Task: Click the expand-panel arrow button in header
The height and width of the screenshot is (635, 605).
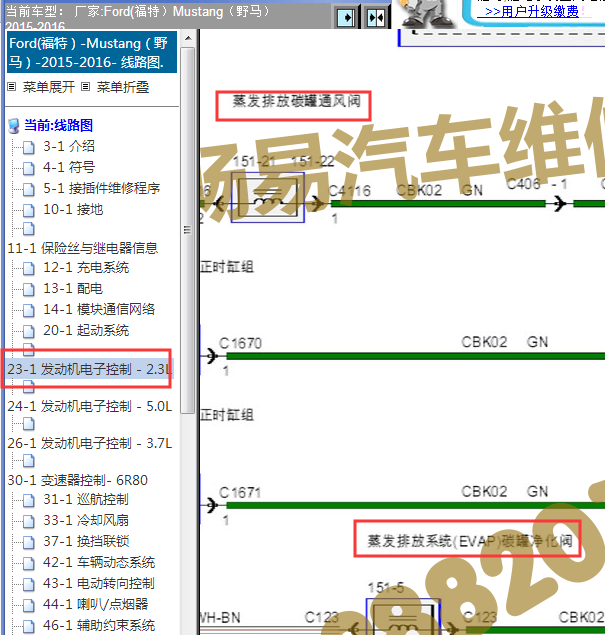Action: 347,17
